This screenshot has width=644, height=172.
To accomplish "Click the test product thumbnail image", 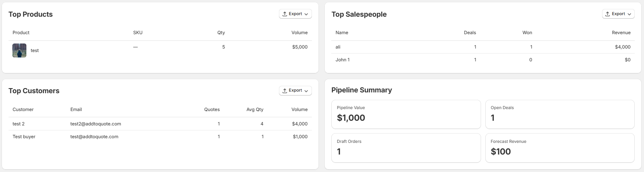I will tap(19, 50).
